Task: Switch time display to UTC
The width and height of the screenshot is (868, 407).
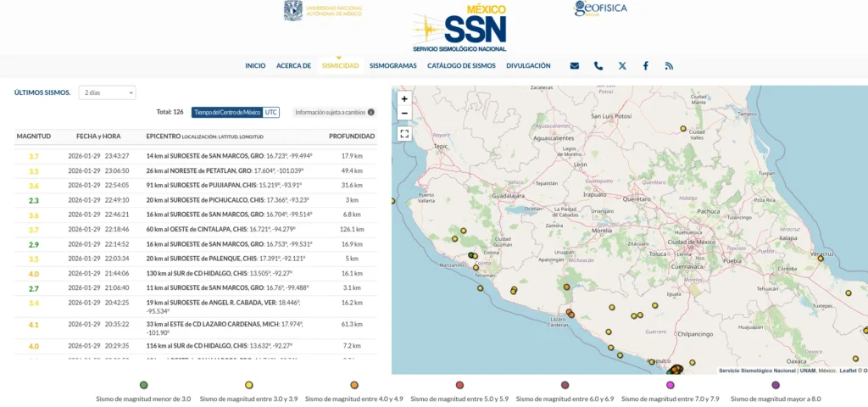Action: (270, 112)
